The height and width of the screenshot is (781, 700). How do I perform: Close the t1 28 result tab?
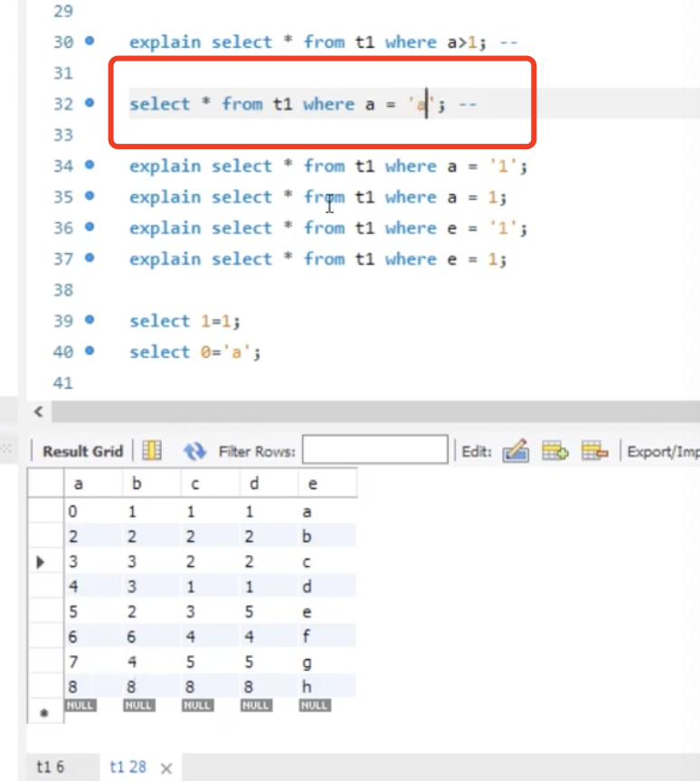(166, 767)
